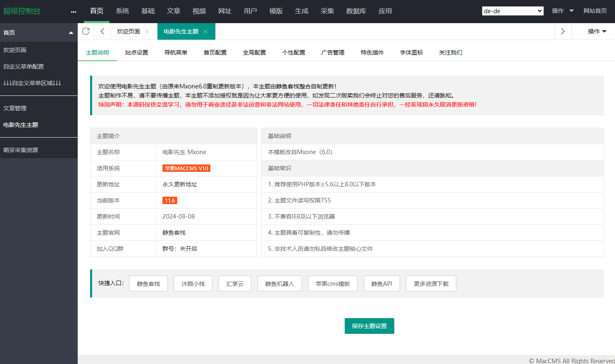
Task: Click the three-dots icon beside 超级控制台
Action: (x=74, y=12)
